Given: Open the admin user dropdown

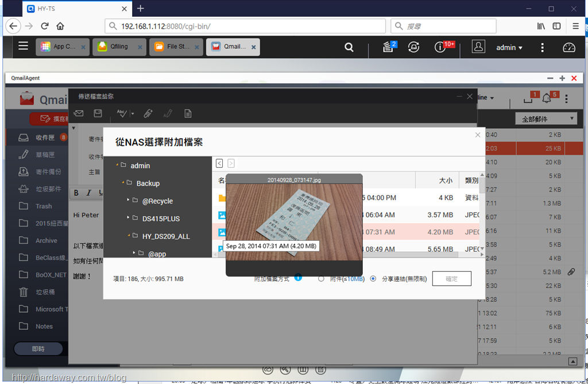Looking at the screenshot, I should (509, 48).
